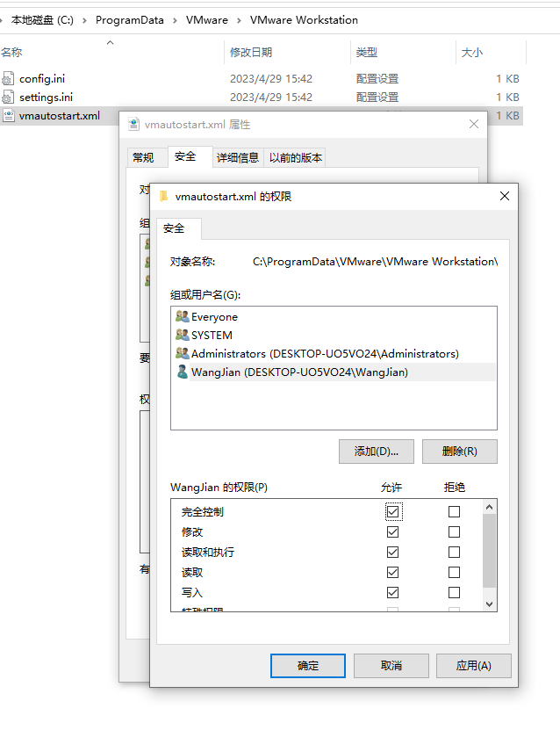Click ProgramData in breadcrumb path
560x730 pixels.
point(130,20)
